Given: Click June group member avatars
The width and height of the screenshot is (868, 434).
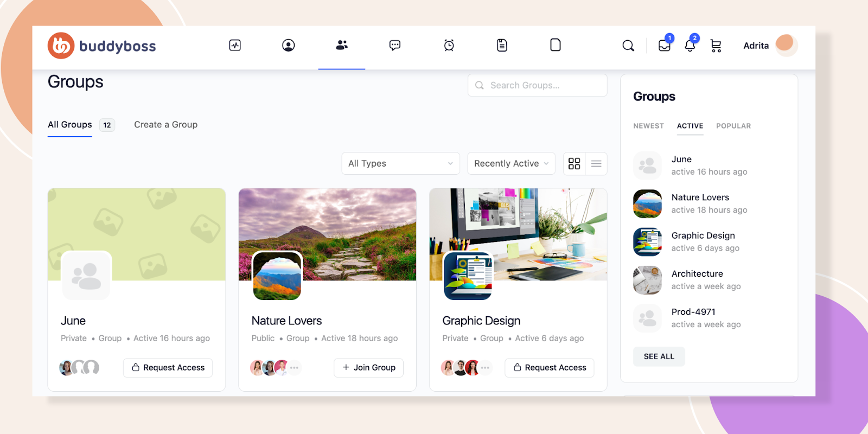Looking at the screenshot, I should (79, 368).
